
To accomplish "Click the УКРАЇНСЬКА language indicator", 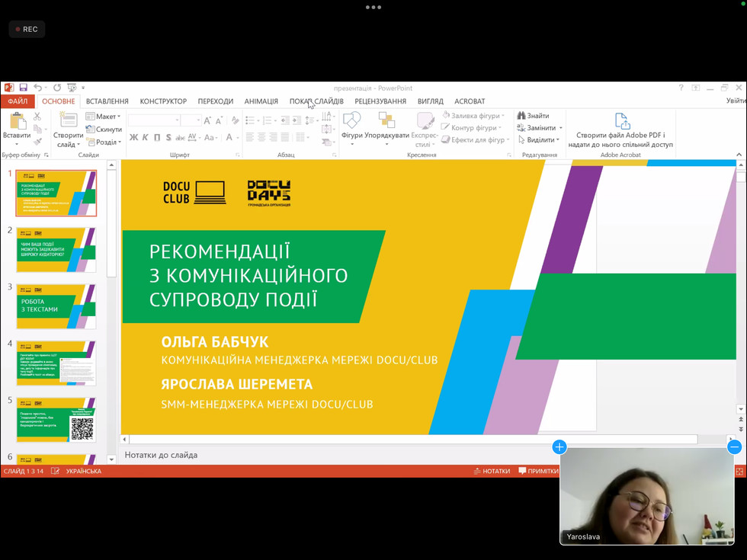I will (x=84, y=471).
